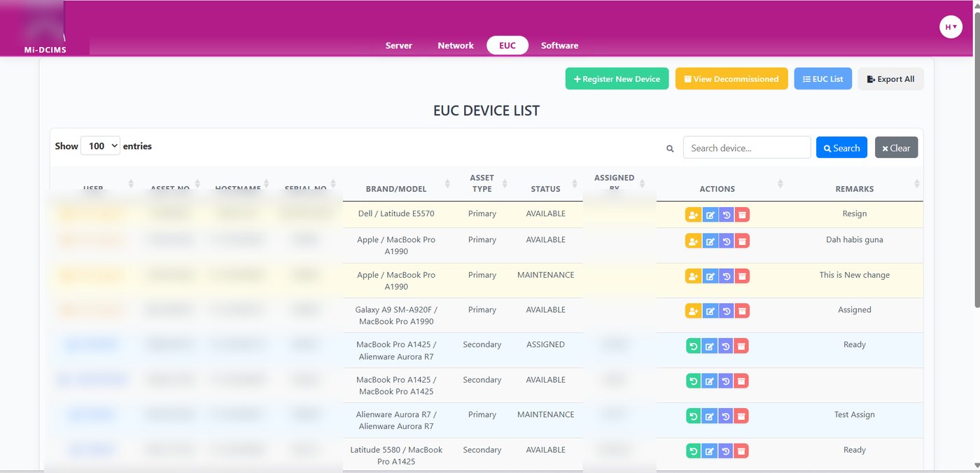Screen dimensions: 980x473
Task: Edit the Galaxy A9 SM-A920F device
Action: (x=710, y=311)
